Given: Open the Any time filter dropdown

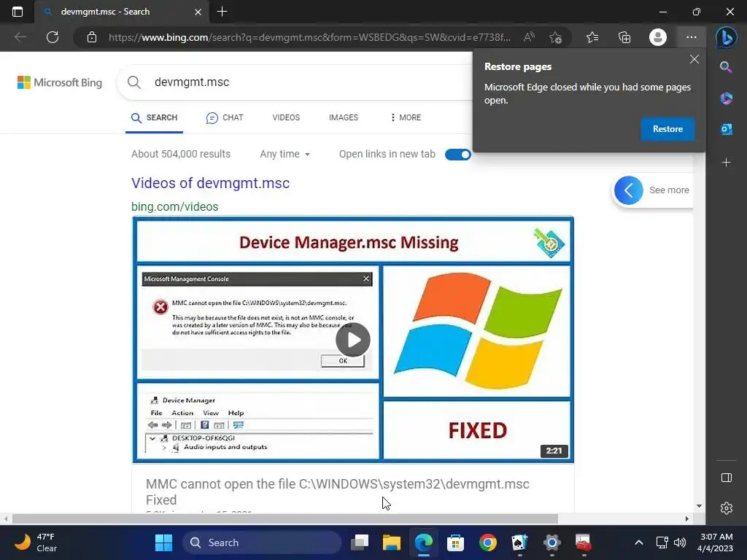Looking at the screenshot, I should (285, 155).
